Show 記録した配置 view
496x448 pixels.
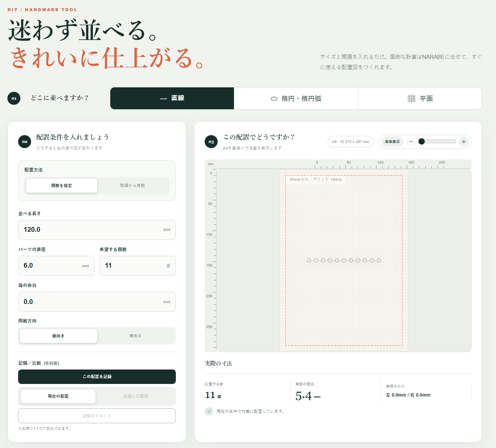click(136, 396)
